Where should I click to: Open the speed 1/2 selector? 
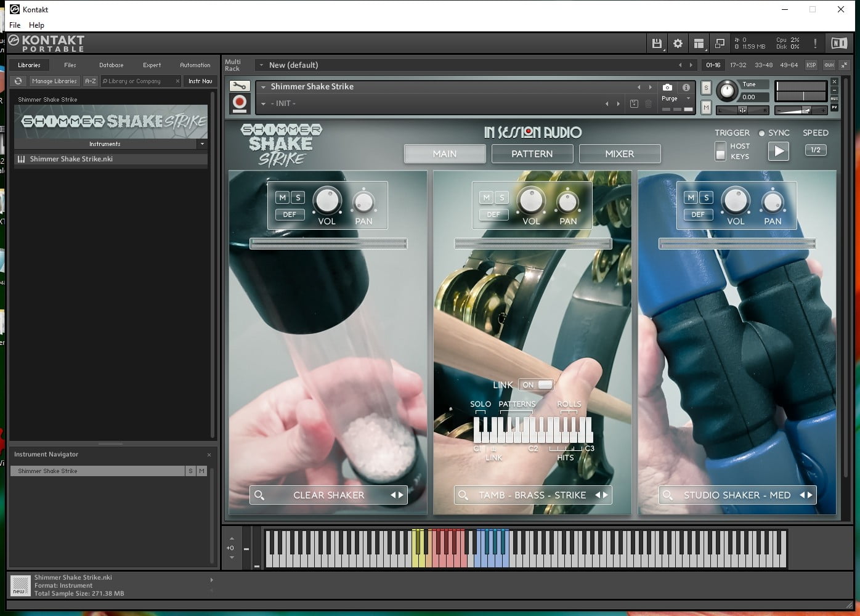(x=816, y=150)
